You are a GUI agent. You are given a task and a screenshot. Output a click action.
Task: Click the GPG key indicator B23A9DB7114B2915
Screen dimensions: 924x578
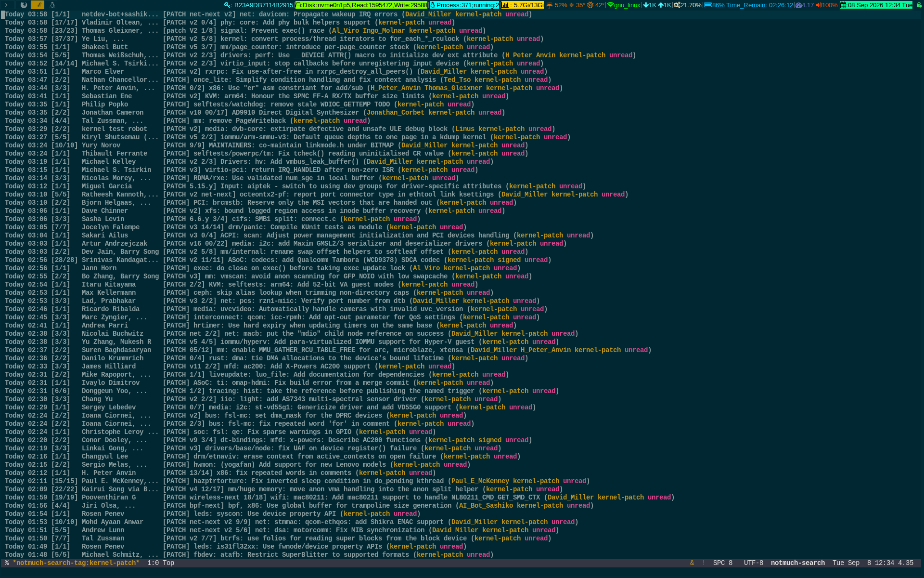point(259,5)
